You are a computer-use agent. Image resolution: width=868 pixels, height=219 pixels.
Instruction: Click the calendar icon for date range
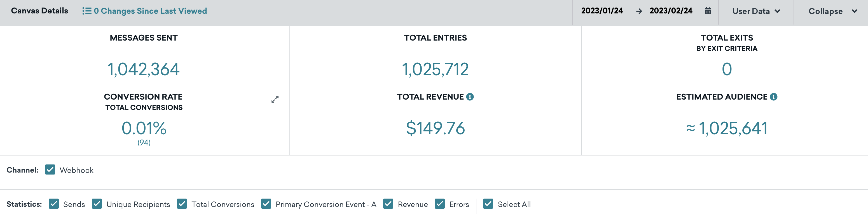[708, 11]
